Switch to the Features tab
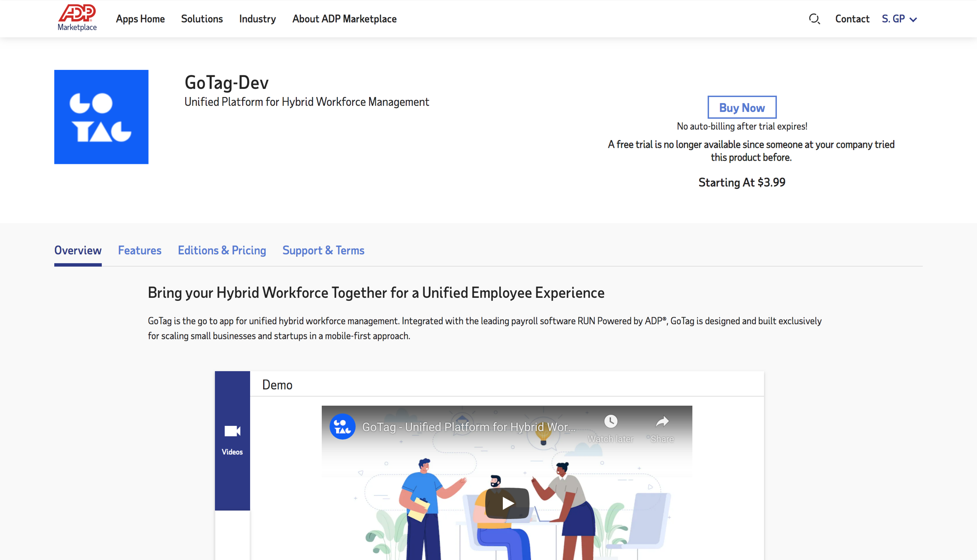Viewport: 977px width, 560px height. [x=140, y=250]
